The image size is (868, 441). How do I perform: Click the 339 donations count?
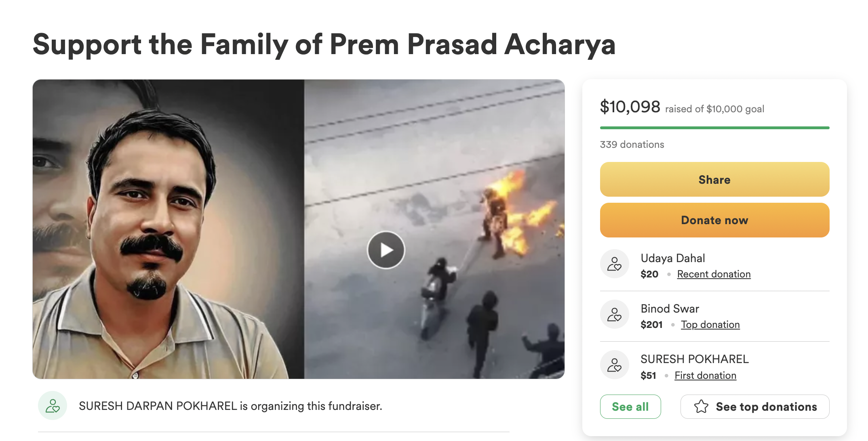632,145
